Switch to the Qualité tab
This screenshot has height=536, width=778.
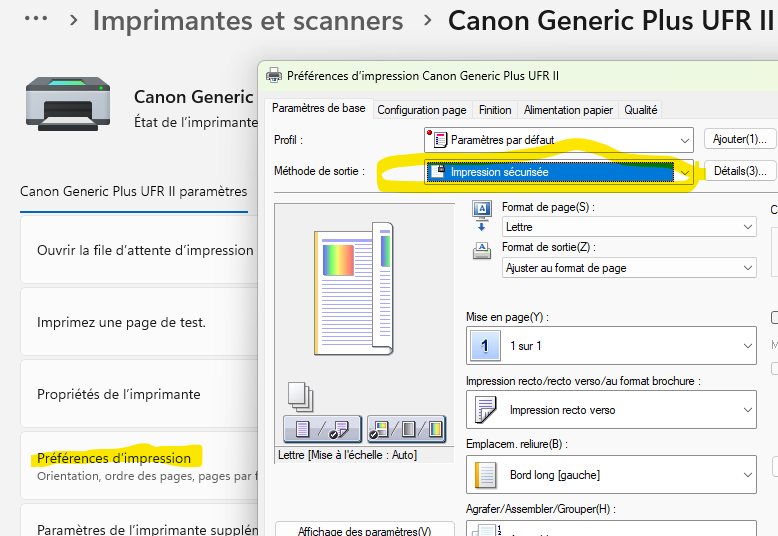[x=641, y=110]
